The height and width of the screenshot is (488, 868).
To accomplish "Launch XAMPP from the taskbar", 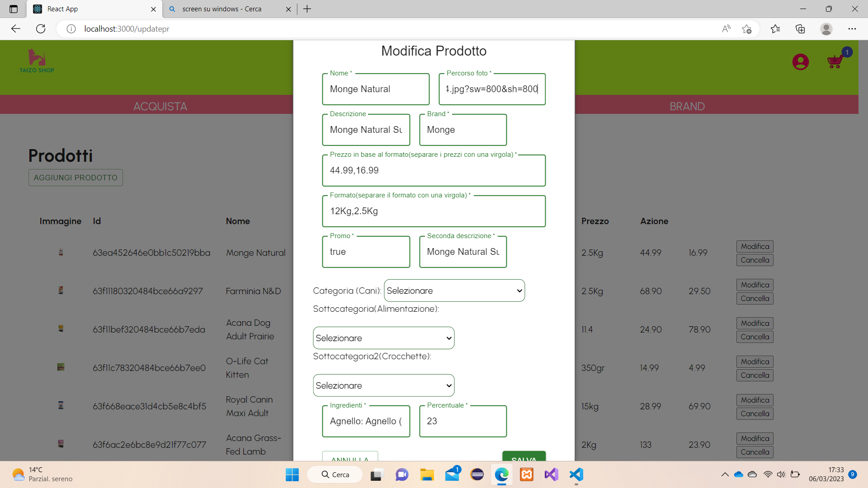I will pyautogui.click(x=526, y=474).
